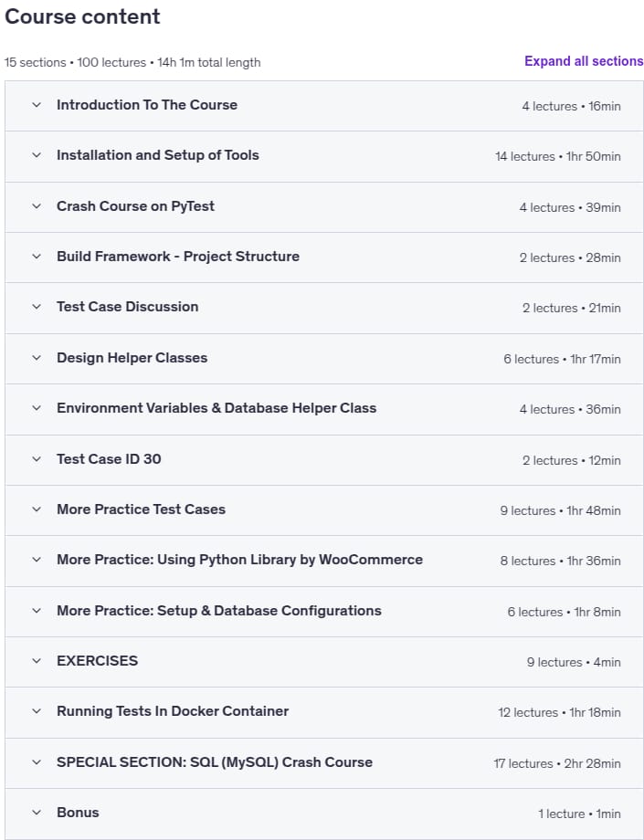Open SPECIAL SECTION: SQL (MySQL) Crash Course

(215, 762)
